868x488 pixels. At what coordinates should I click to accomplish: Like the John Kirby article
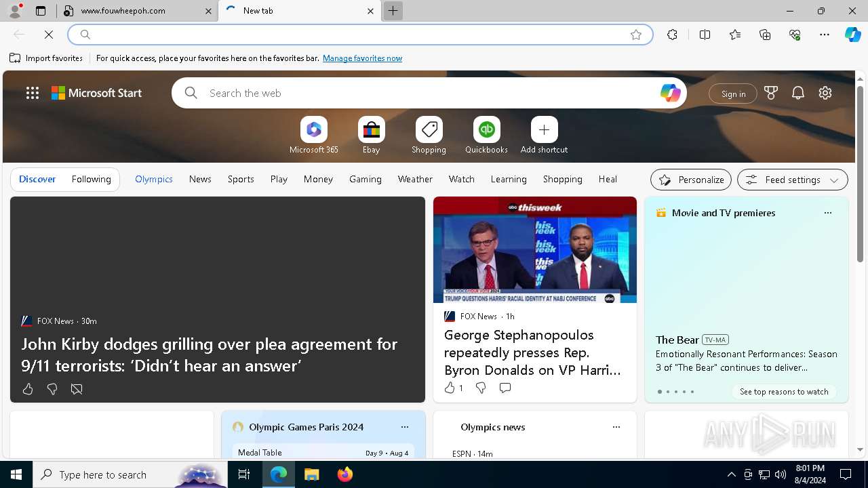coord(28,389)
